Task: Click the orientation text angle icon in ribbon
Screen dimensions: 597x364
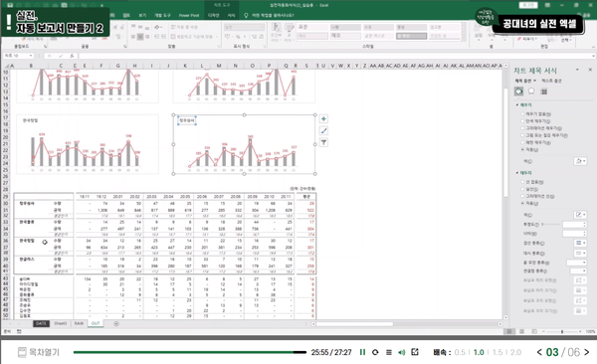Action: coord(158,28)
